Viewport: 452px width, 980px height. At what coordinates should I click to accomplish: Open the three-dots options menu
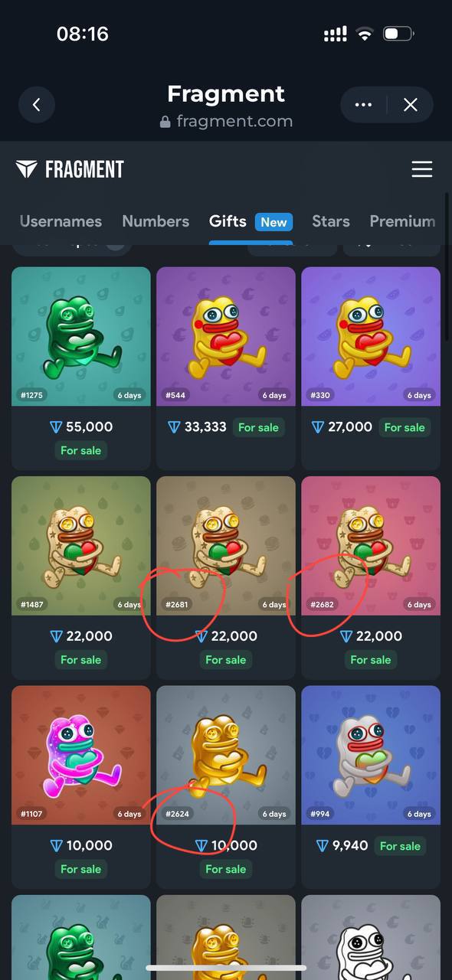(x=364, y=105)
